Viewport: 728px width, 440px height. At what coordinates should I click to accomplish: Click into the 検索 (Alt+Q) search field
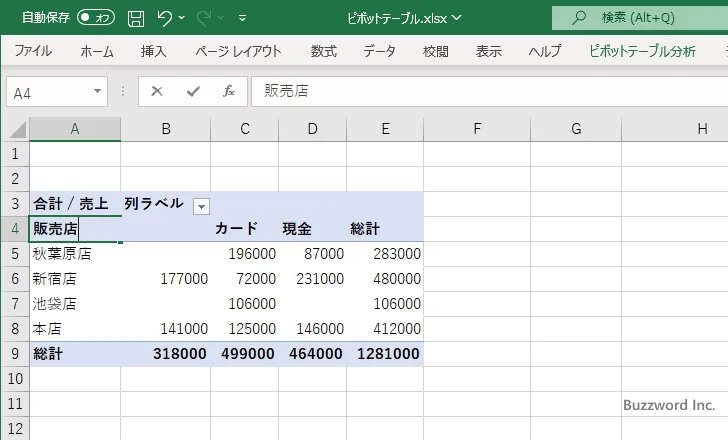click(x=640, y=18)
